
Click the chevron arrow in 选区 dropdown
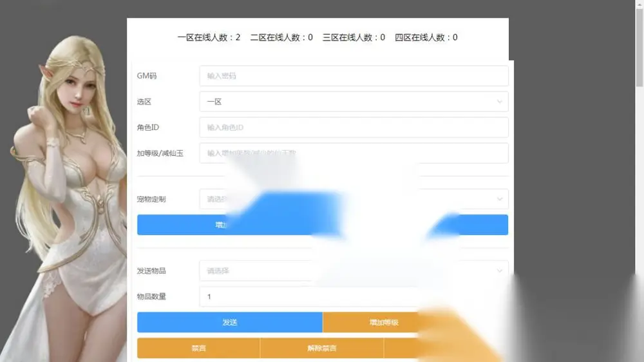(x=500, y=102)
